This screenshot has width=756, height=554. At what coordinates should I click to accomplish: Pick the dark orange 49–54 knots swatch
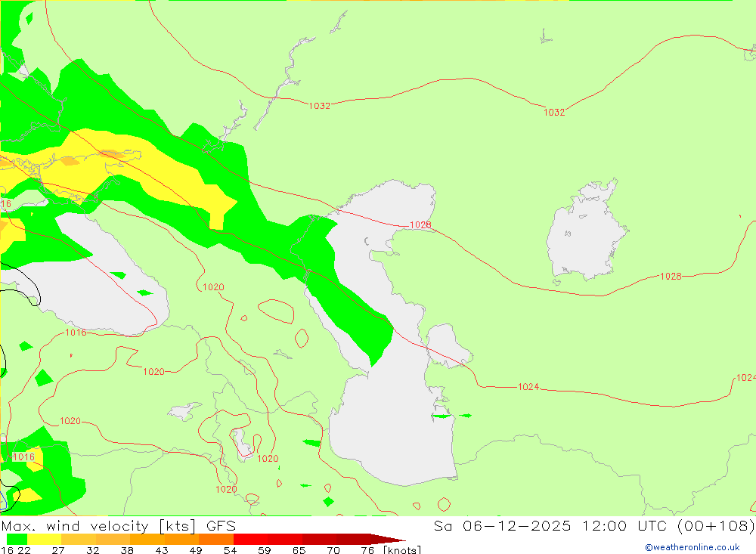(216, 539)
